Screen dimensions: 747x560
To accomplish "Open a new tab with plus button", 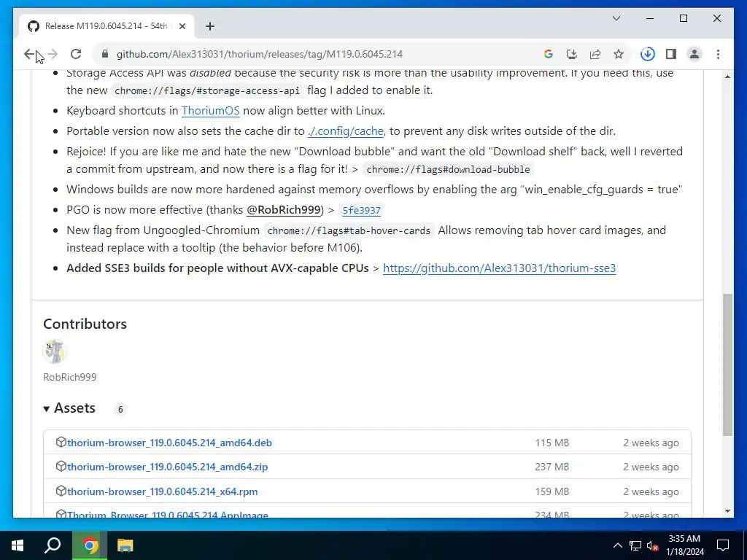I will [x=210, y=26].
